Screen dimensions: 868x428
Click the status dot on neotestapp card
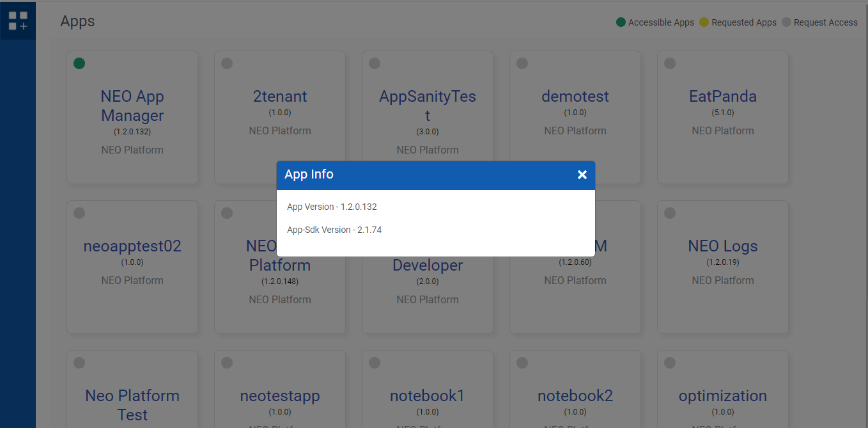tap(227, 363)
